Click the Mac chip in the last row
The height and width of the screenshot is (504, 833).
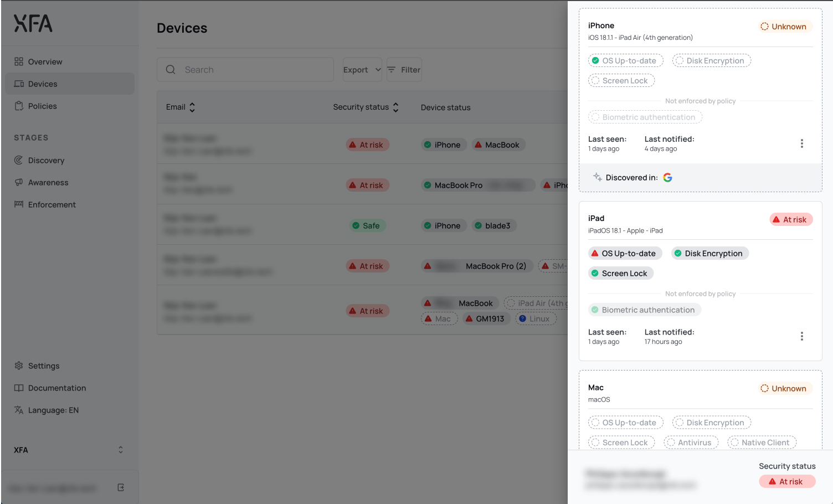coord(439,318)
